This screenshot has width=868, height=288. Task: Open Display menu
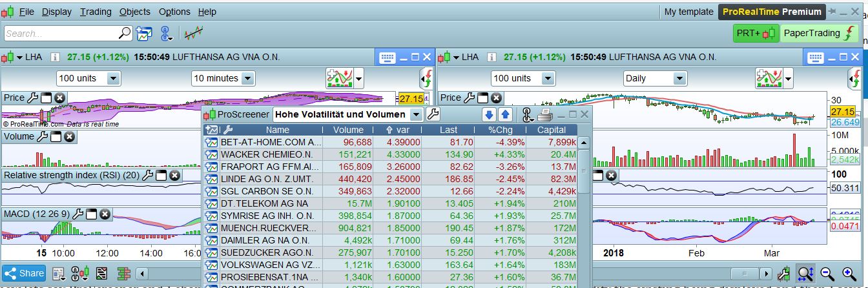[x=57, y=12]
